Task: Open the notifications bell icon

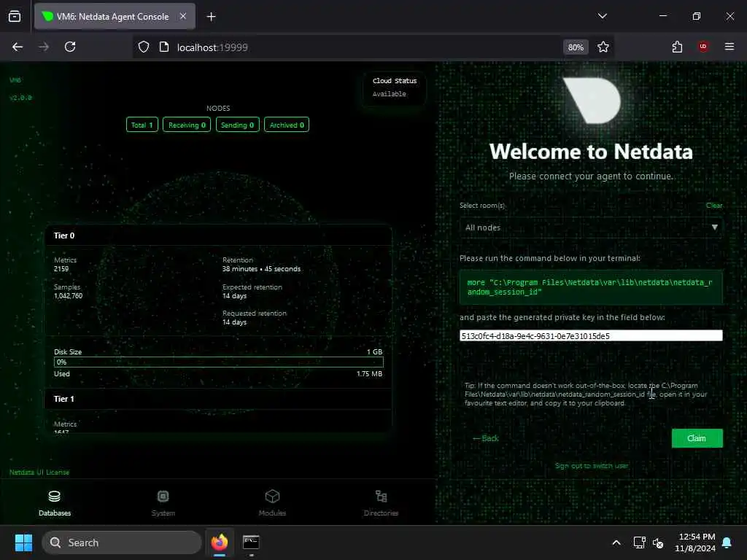Action: [x=727, y=542]
